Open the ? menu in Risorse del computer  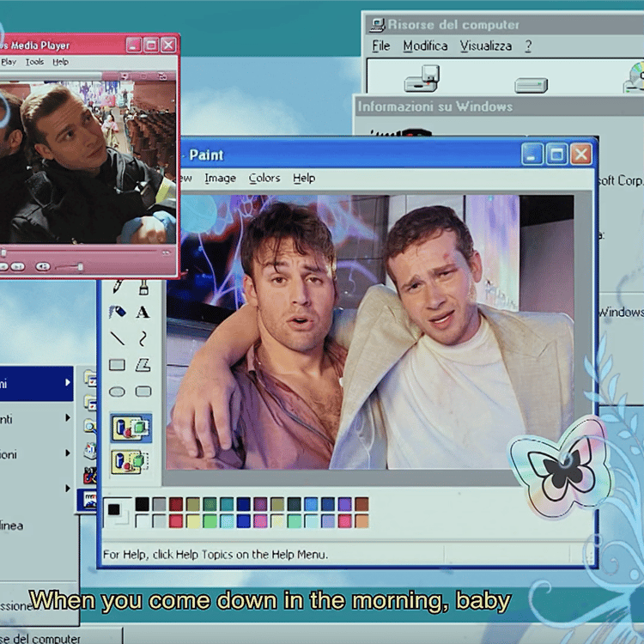(528, 46)
